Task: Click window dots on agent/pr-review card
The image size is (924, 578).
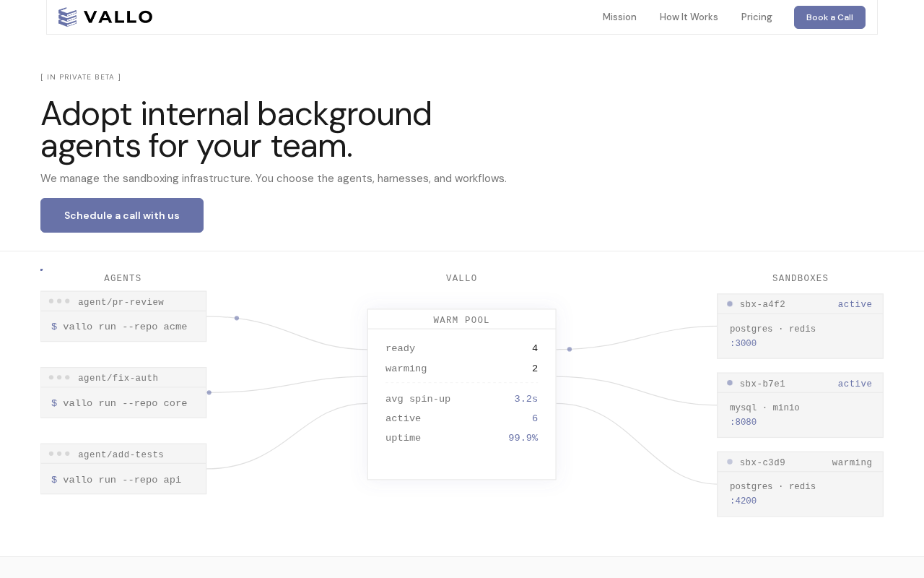Action: 59,301
